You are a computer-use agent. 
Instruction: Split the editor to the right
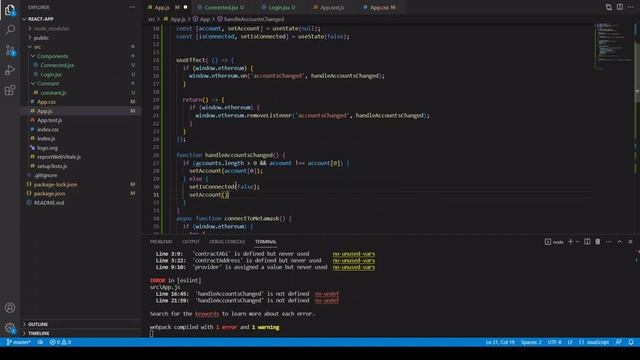620,7
